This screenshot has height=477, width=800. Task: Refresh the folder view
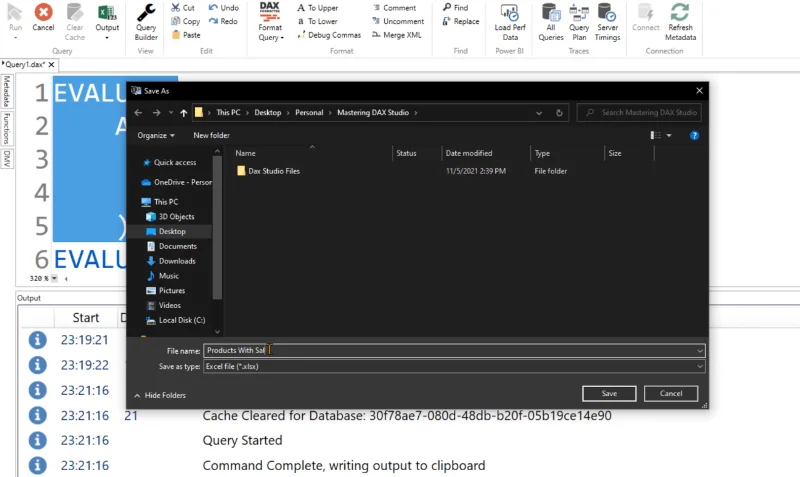[x=559, y=113]
